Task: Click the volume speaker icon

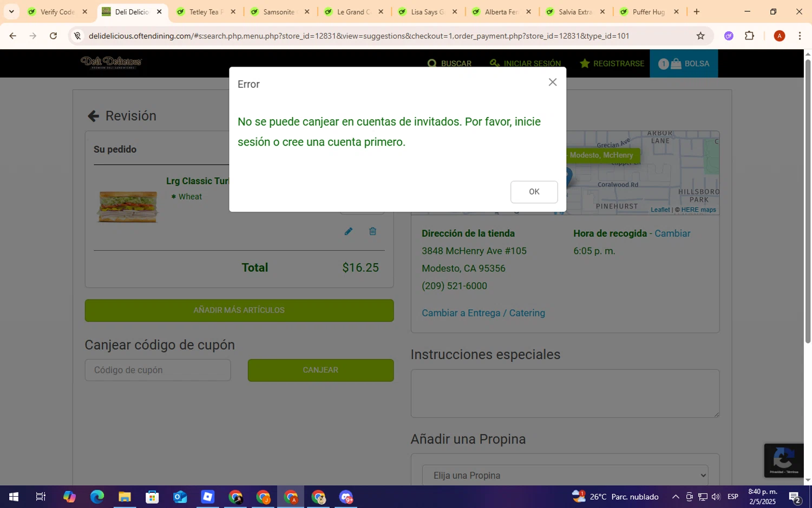Action: coord(716,497)
